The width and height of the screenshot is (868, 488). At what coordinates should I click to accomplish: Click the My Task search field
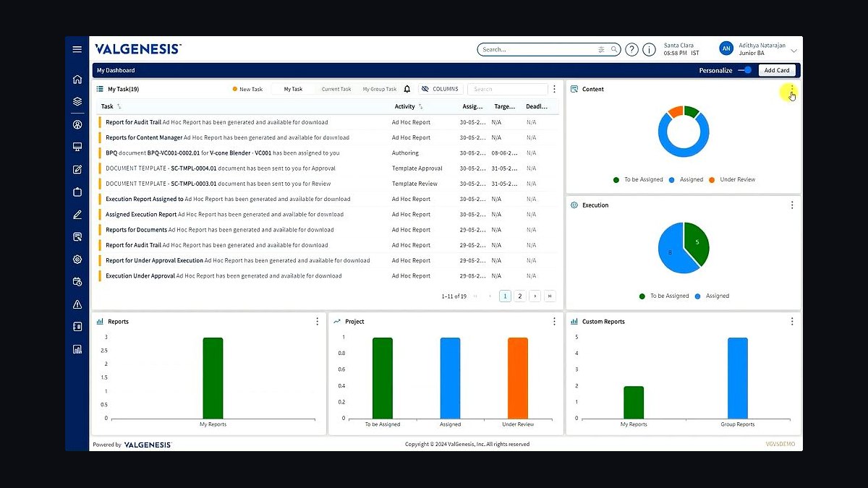click(x=507, y=89)
